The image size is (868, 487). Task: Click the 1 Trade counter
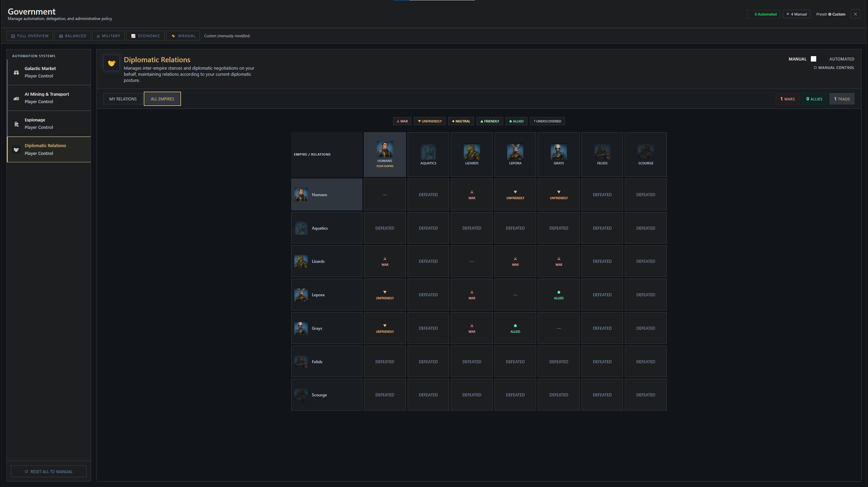(842, 99)
